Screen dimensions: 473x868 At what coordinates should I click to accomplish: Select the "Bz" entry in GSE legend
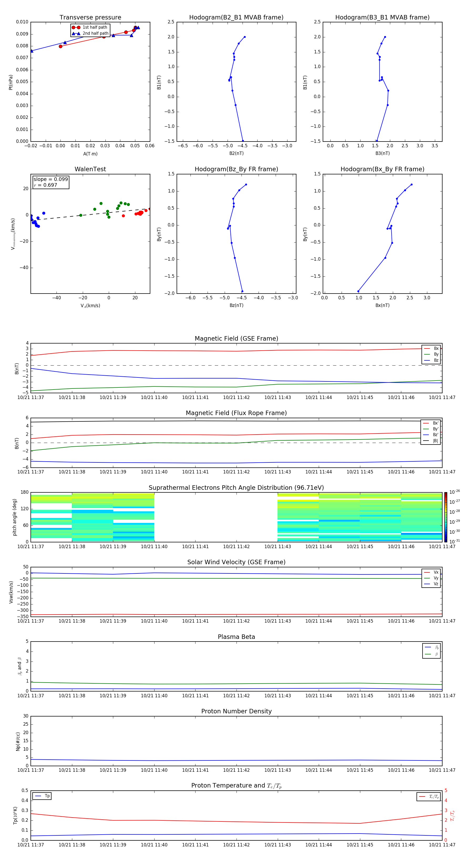point(431,360)
